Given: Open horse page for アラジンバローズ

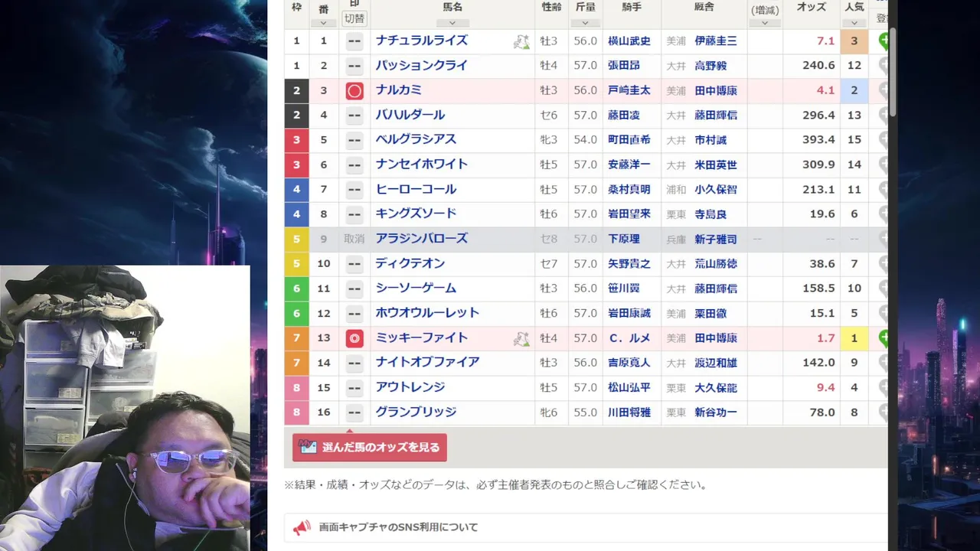Looking at the screenshot, I should pyautogui.click(x=421, y=239).
